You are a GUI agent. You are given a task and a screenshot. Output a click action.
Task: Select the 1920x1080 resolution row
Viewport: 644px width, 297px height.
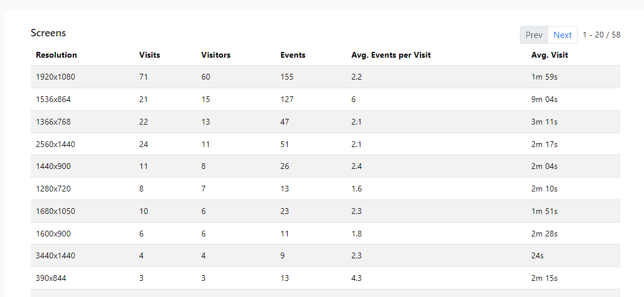(325, 77)
